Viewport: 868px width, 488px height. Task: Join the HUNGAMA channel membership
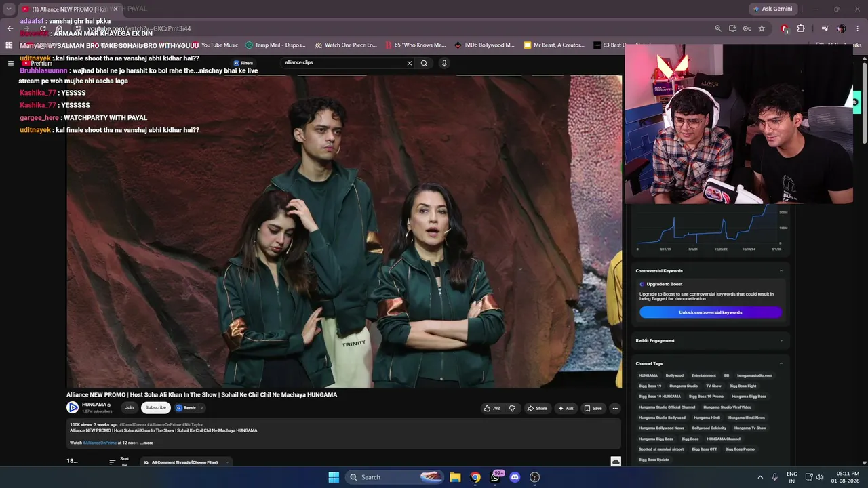pos(130,407)
